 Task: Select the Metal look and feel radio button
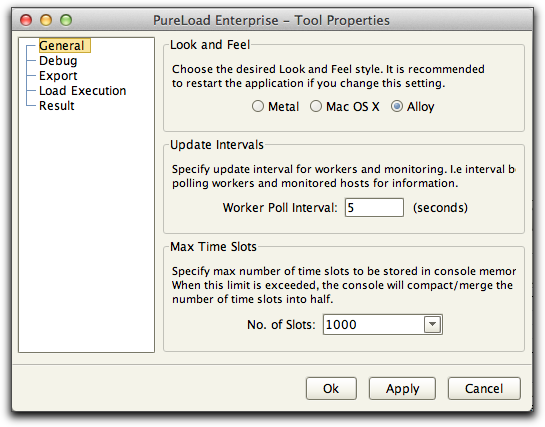(x=258, y=106)
